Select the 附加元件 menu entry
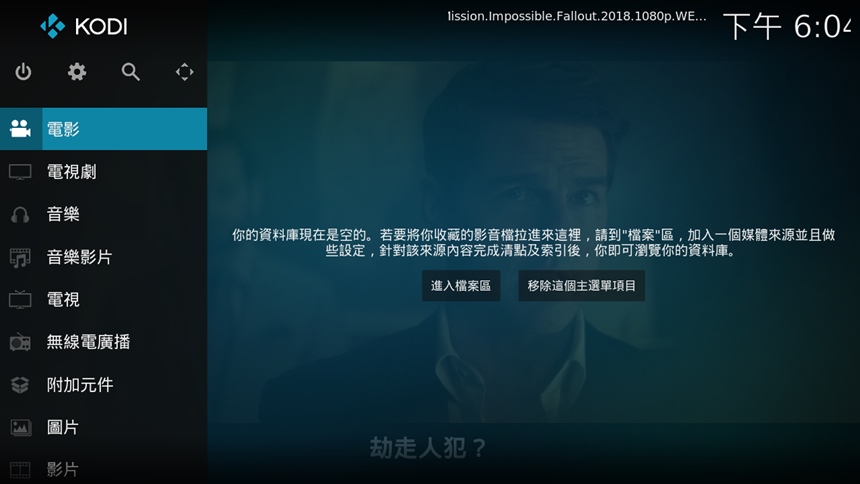 [104, 385]
